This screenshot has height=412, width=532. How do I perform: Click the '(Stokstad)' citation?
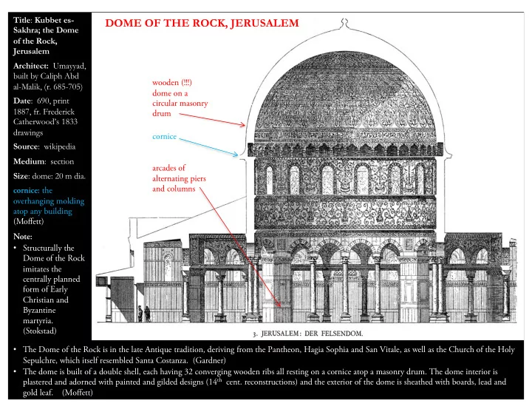[x=40, y=331]
